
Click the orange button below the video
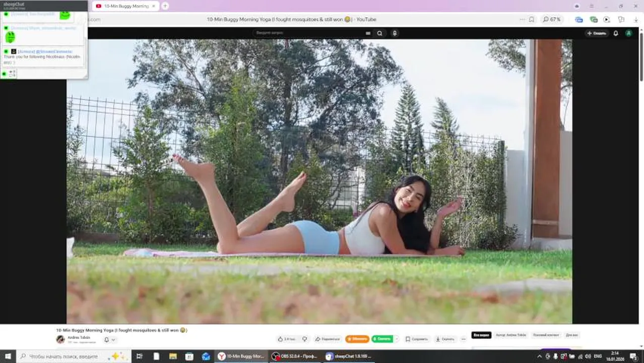point(357,339)
